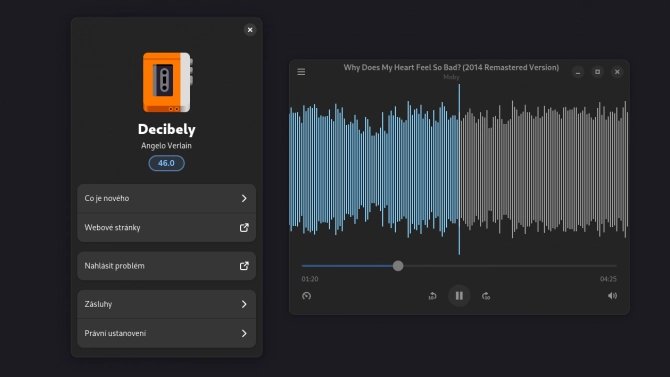Skip back 10 seconds
The height and width of the screenshot is (377, 670).
tap(432, 296)
